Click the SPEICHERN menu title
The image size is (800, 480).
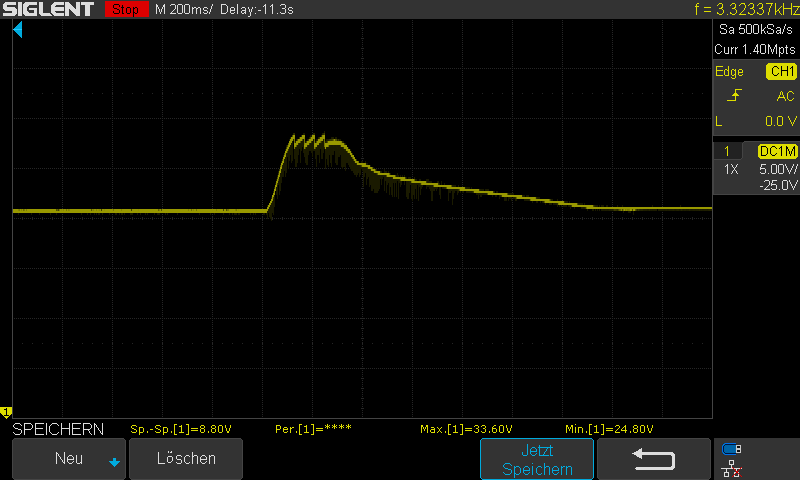(x=58, y=429)
